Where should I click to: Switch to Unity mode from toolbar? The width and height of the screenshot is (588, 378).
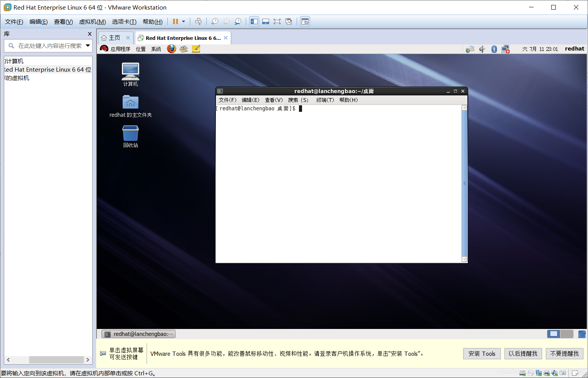click(x=289, y=21)
